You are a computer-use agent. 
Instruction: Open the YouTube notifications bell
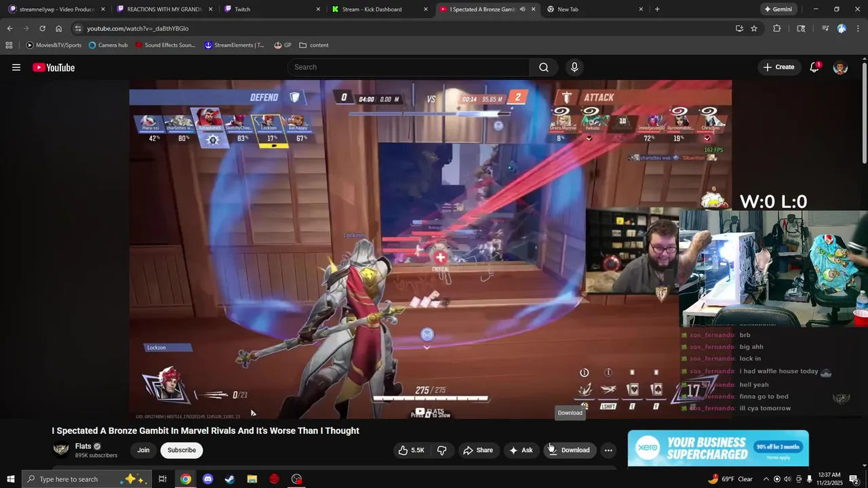tap(814, 67)
